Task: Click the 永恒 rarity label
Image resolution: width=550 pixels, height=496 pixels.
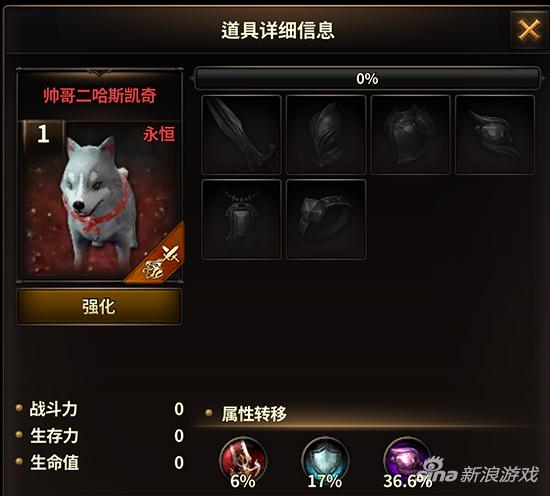Action: pos(159,134)
